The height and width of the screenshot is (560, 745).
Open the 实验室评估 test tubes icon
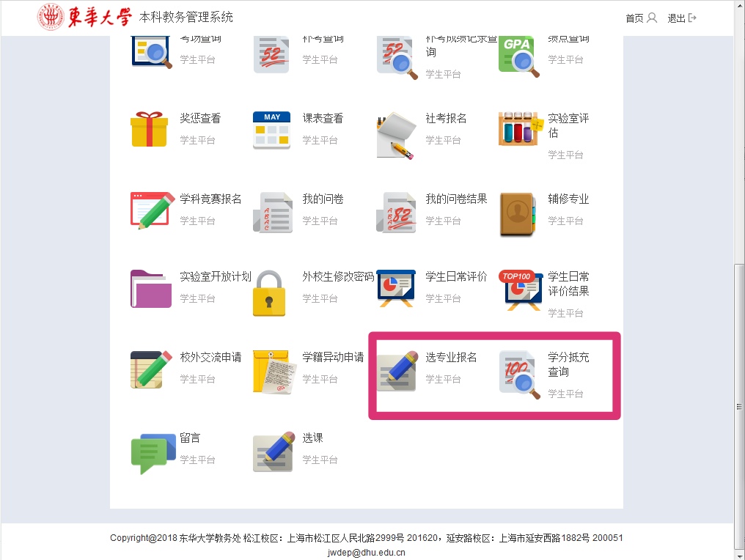(521, 129)
